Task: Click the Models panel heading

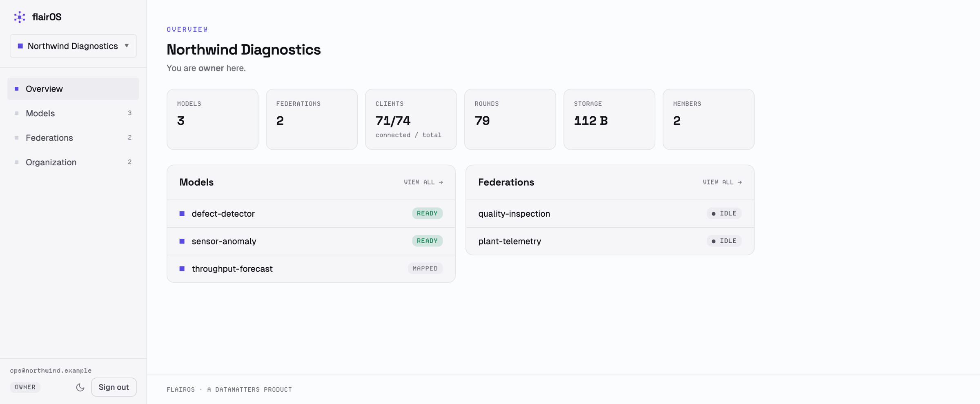Action: [196, 182]
